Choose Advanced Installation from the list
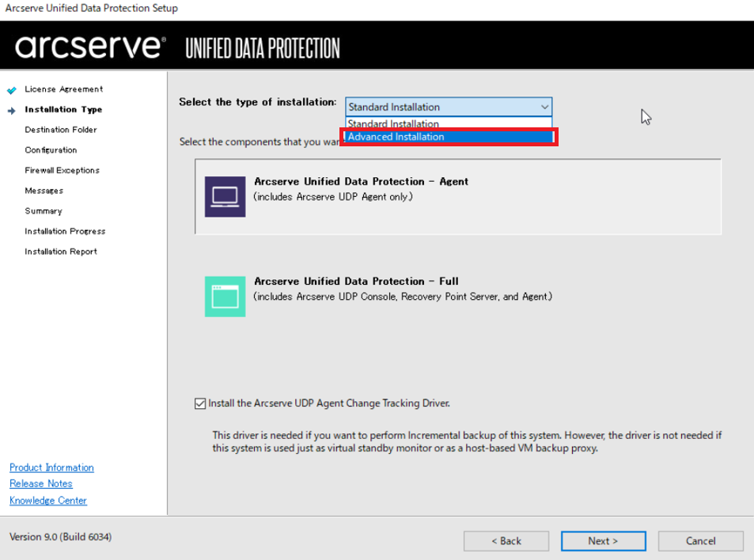754x560 pixels. (x=449, y=137)
